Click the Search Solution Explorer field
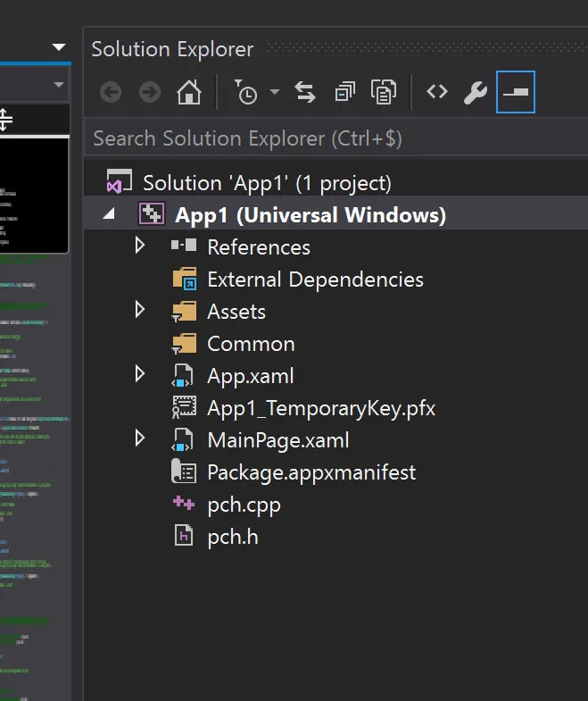 click(336, 138)
